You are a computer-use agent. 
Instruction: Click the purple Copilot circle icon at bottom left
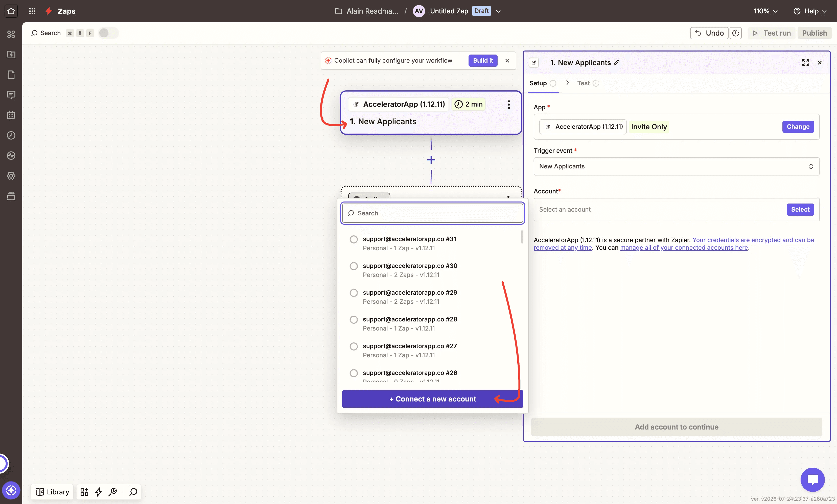pyautogui.click(x=11, y=490)
